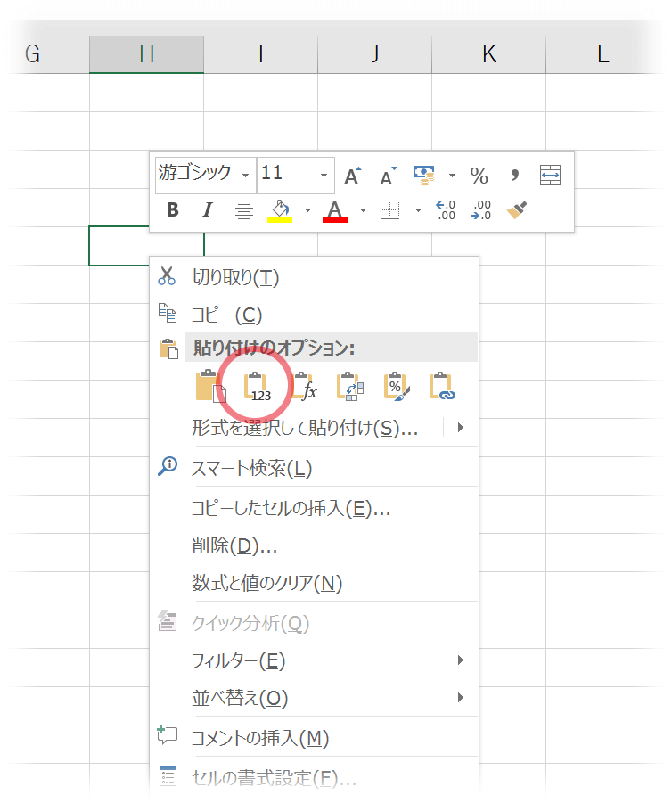Click Paste Formatting (% brush) icon
672x803 pixels.
coord(397,387)
